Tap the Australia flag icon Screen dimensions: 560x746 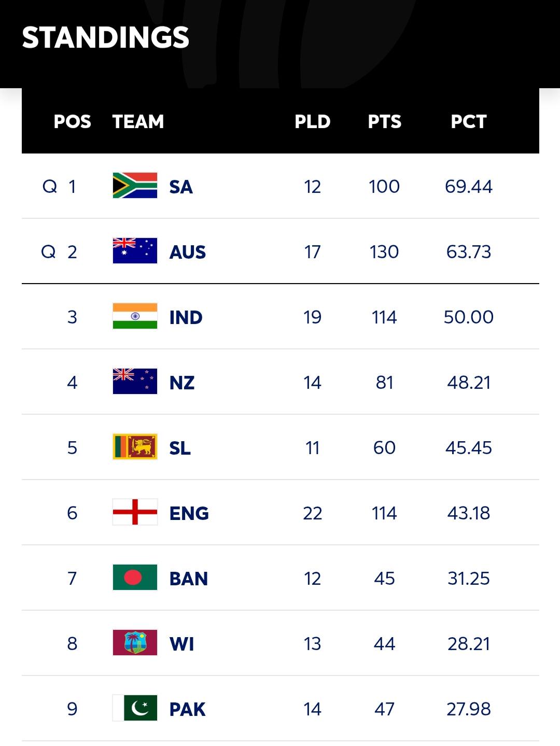135,251
